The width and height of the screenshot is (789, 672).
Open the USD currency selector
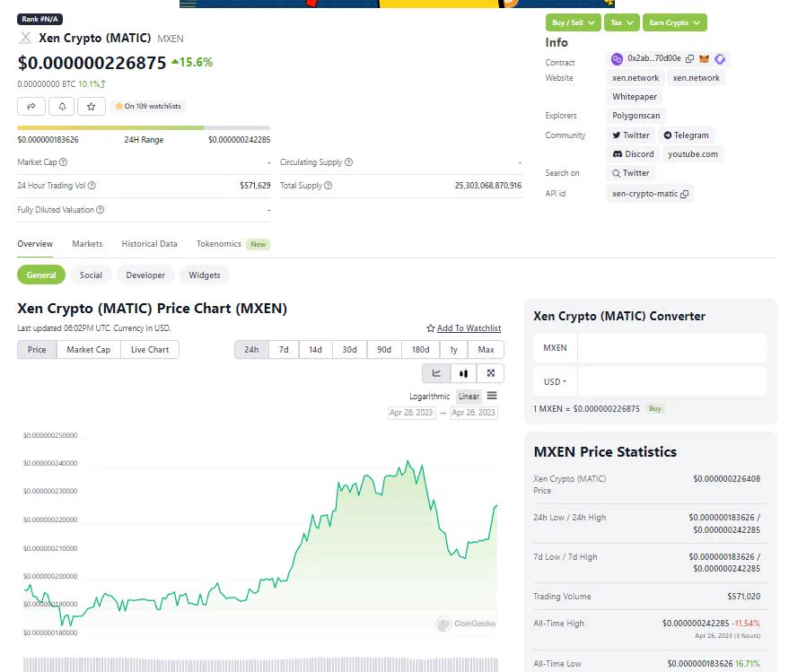pos(555,382)
